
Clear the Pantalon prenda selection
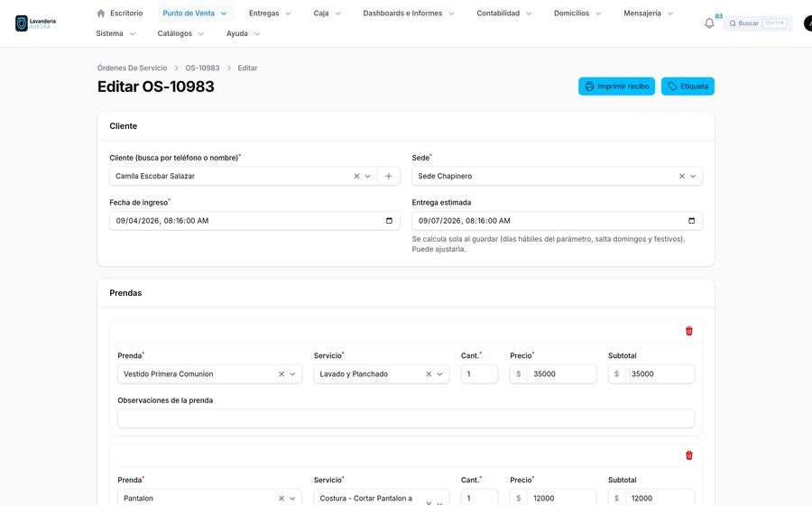point(281,498)
